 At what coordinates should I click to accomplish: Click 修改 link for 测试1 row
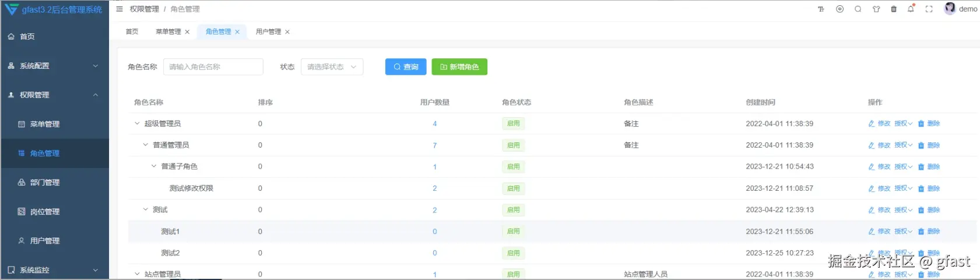click(x=884, y=232)
